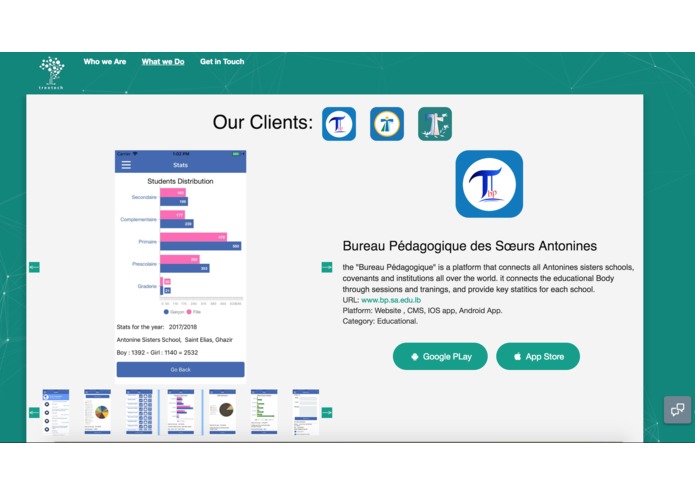Click the treetech tree logo
695x494 pixels.
click(52, 73)
